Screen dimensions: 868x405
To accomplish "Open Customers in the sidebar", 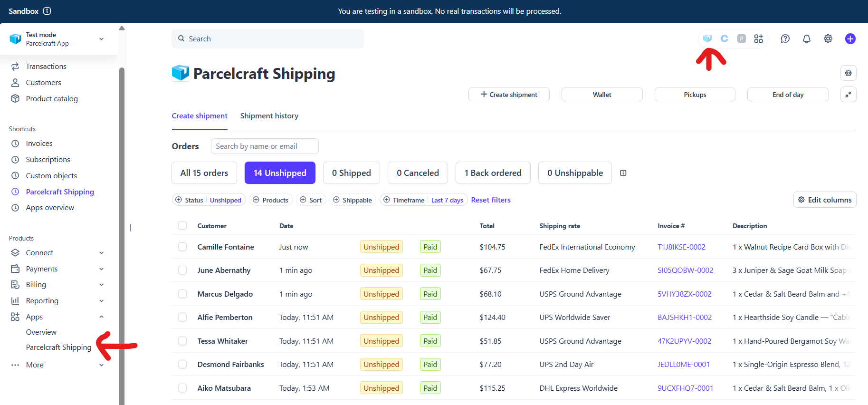I will pos(43,83).
